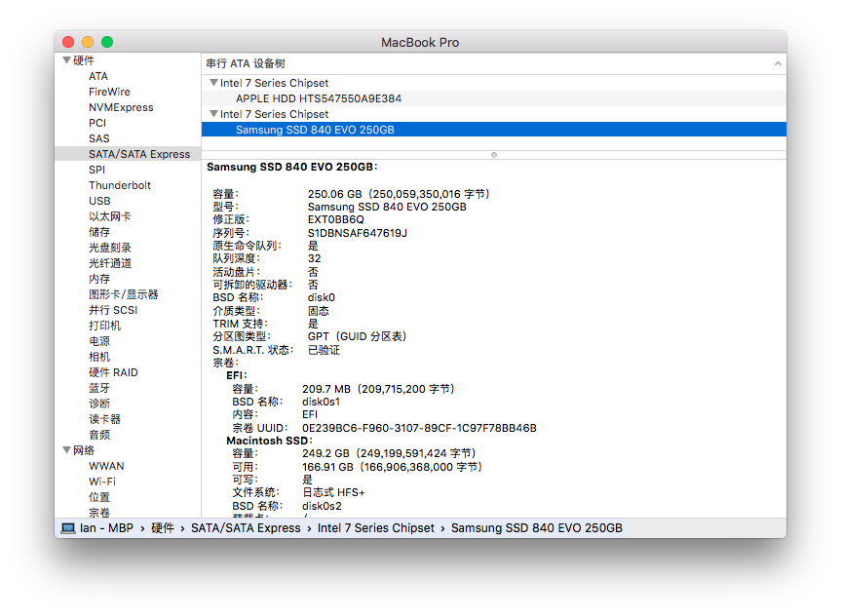The width and height of the screenshot is (841, 616).
Task: Click the S.M.A.R.T. status value 已验证
Action: (x=324, y=350)
